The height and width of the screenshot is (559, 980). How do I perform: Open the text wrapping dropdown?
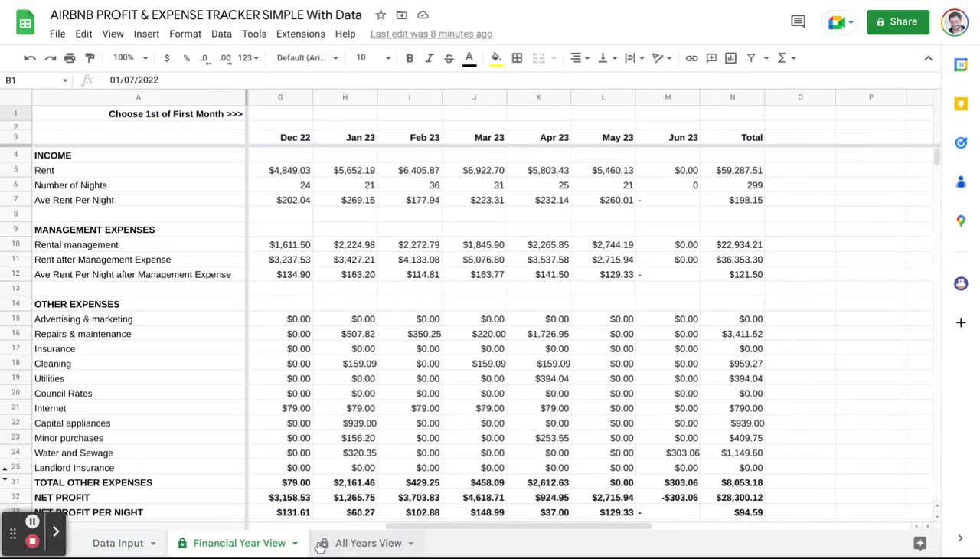coord(634,57)
